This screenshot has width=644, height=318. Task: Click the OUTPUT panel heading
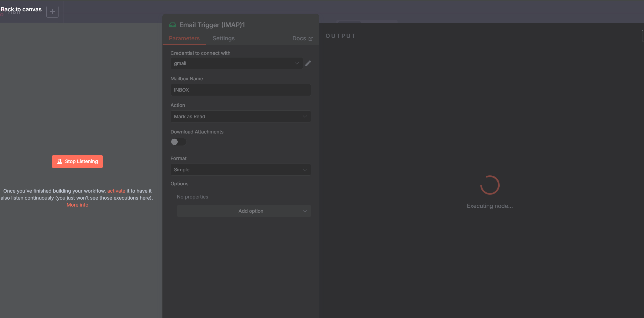pos(341,36)
